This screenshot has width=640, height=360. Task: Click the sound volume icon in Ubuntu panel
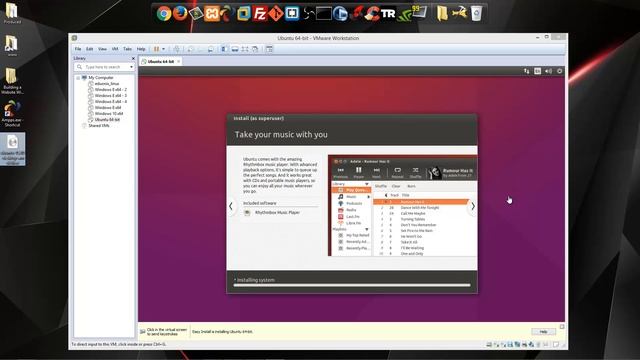(x=549, y=71)
